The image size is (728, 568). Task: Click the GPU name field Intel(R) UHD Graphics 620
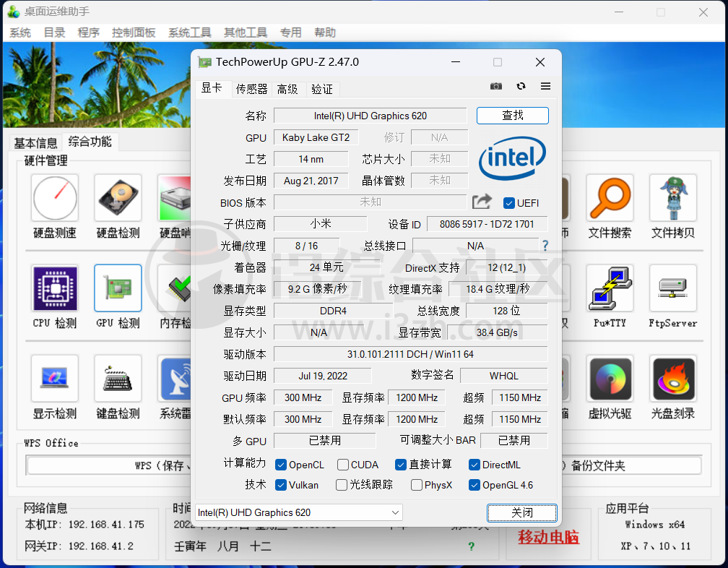370,116
